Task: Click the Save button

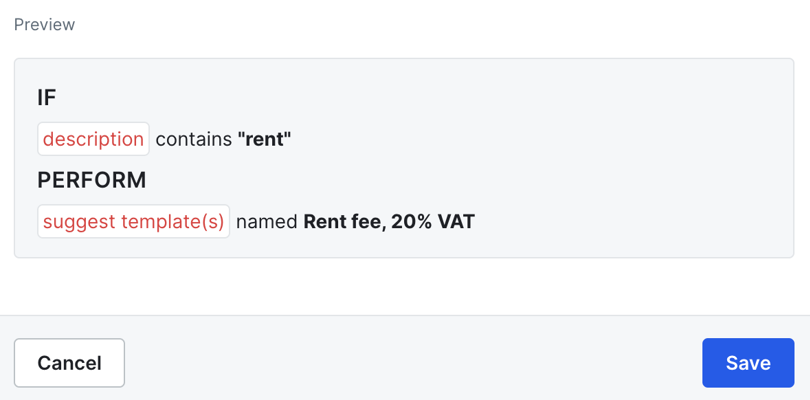Action: click(x=748, y=362)
